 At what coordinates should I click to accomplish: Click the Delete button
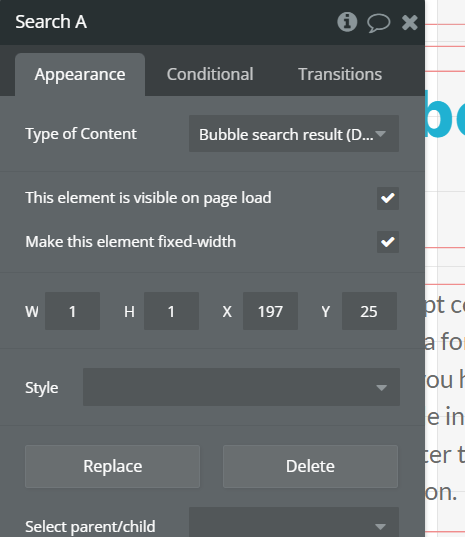point(310,466)
